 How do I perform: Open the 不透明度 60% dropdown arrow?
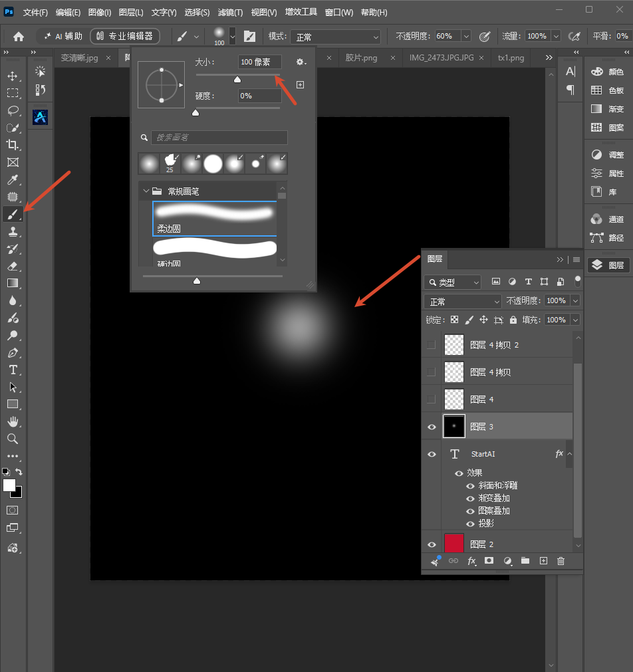click(466, 37)
